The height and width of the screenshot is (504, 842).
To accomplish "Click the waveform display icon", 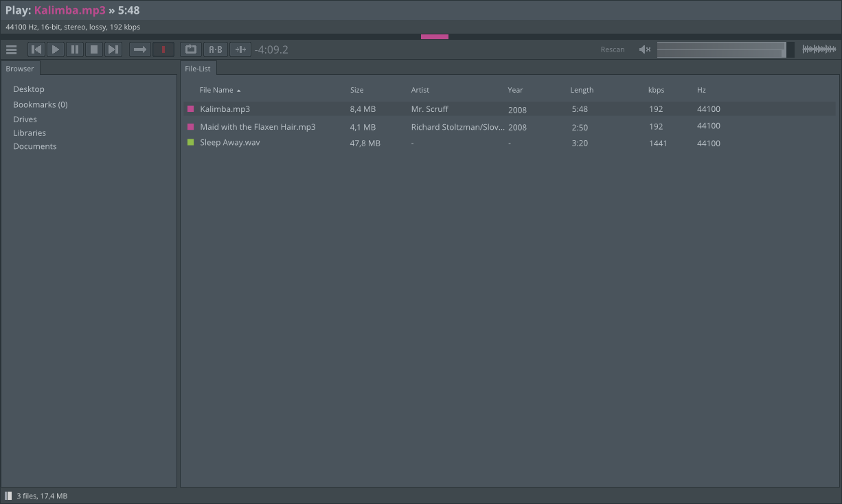I will [819, 49].
